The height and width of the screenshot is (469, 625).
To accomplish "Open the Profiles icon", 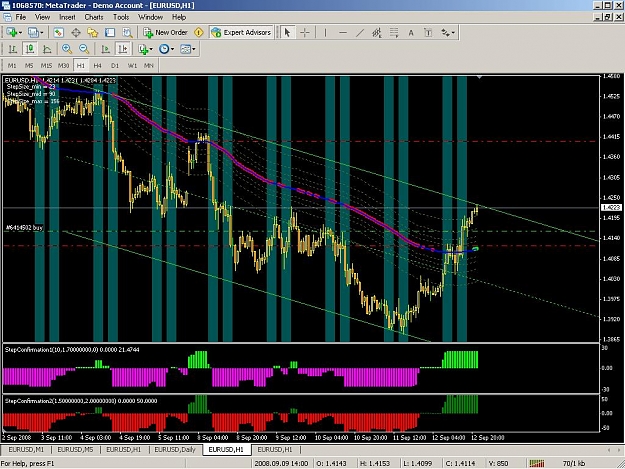I will tap(33, 33).
